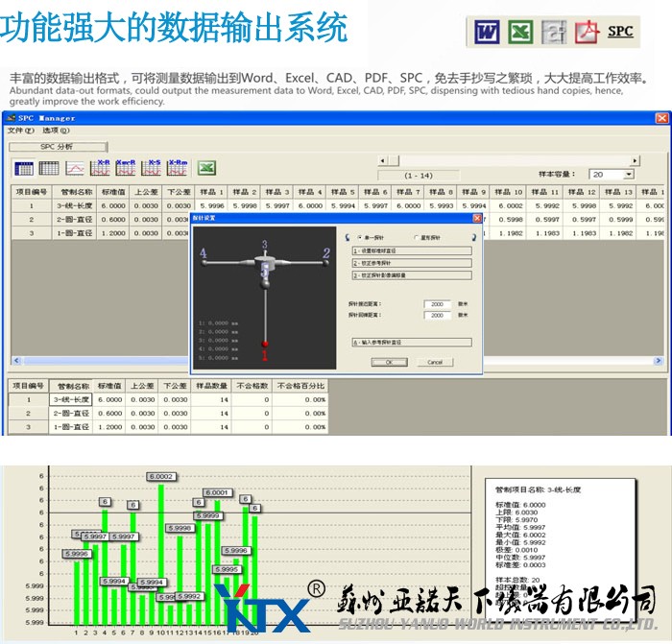Click the horizontal scrollbar right arrow under the table
The image size is (672, 644).
tap(659, 361)
